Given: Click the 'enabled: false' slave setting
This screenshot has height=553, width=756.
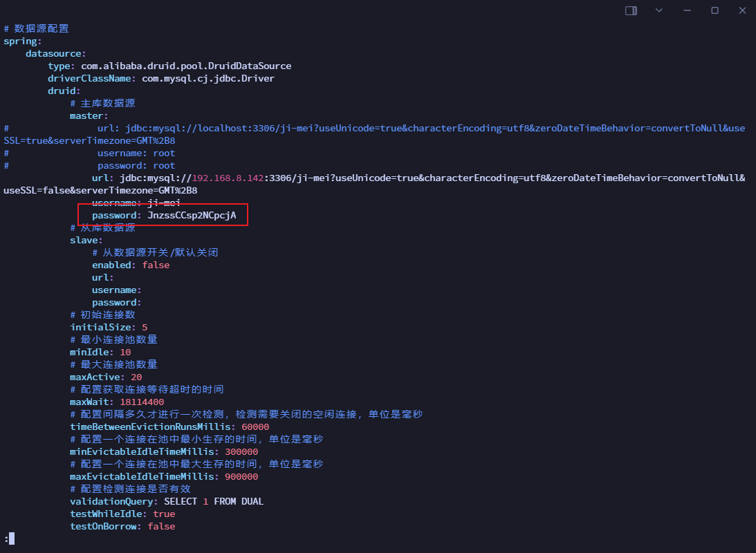Looking at the screenshot, I should tap(131, 265).
